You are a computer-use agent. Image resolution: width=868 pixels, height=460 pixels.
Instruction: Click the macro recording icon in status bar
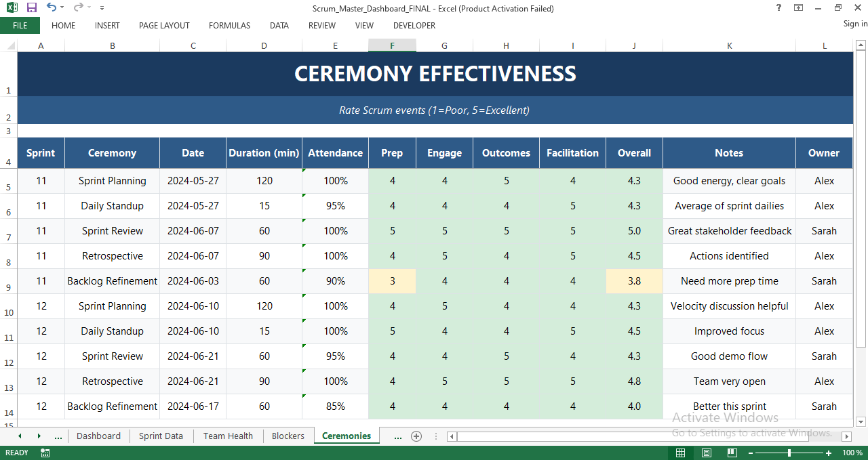(45, 453)
